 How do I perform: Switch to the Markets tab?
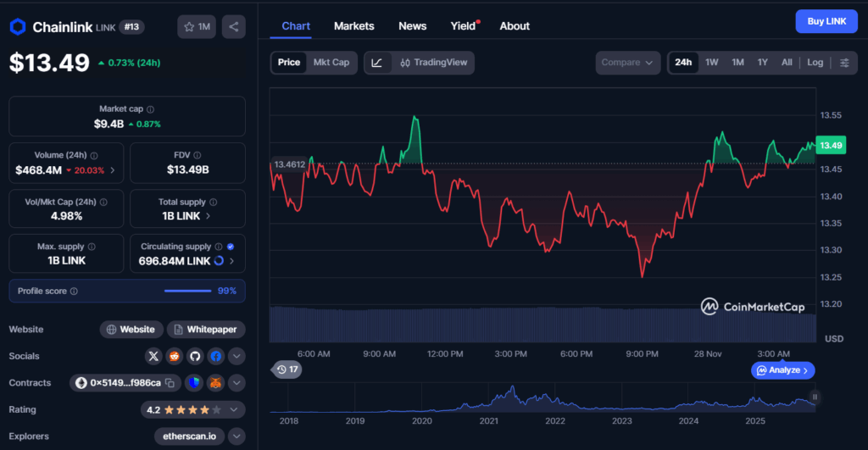pos(353,26)
